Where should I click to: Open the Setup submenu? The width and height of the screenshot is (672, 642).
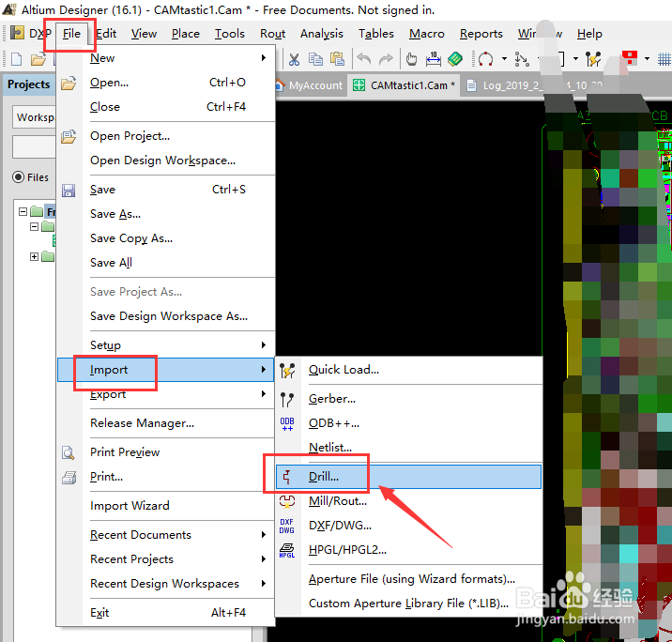(166, 345)
